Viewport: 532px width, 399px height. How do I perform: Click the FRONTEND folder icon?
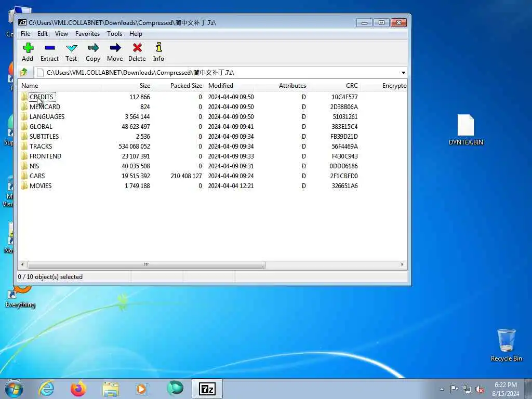(x=24, y=156)
